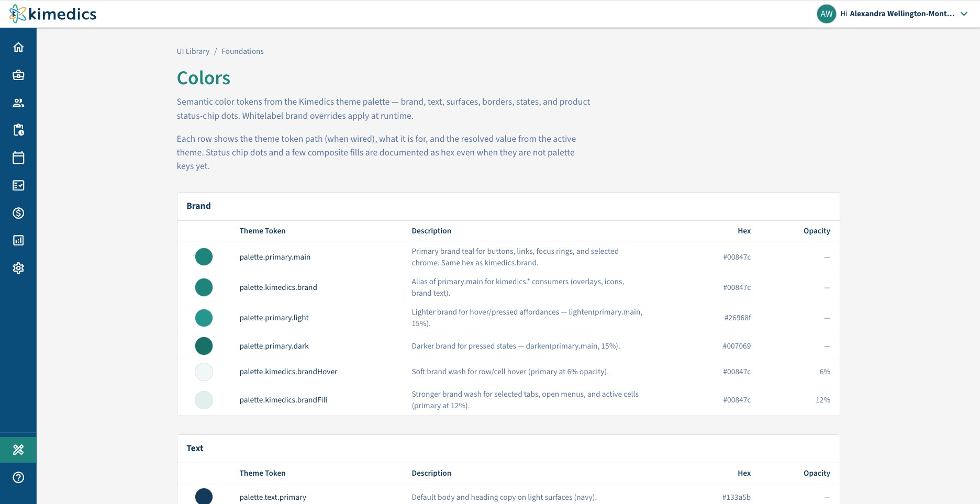Viewport: 980px width, 504px height.
Task: Click the palette.kimedics.brandFill color swatch
Action: pyautogui.click(x=204, y=400)
